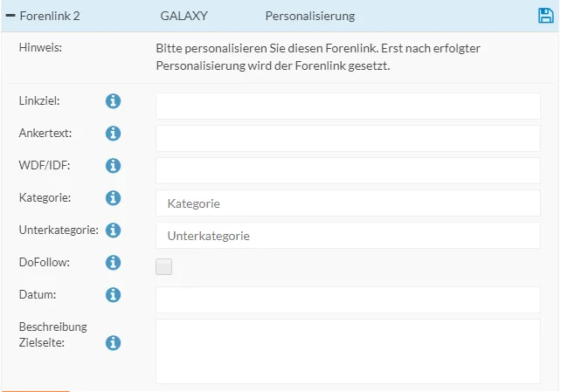Click the Ankertext info icon

coord(113,134)
